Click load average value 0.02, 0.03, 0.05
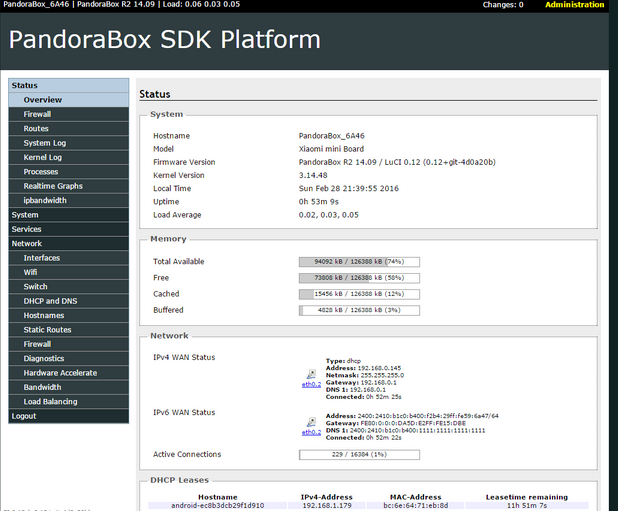Screen dimensions: 618x511 pos(329,215)
